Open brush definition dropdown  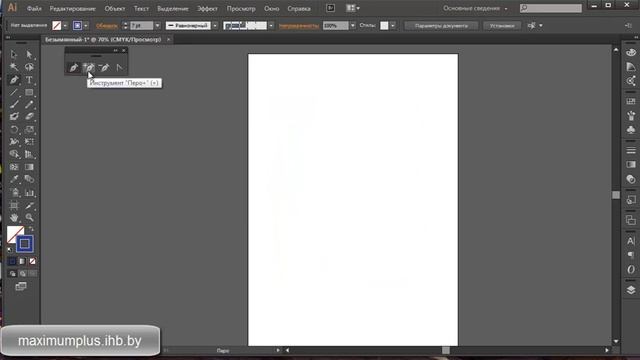pos(271,26)
